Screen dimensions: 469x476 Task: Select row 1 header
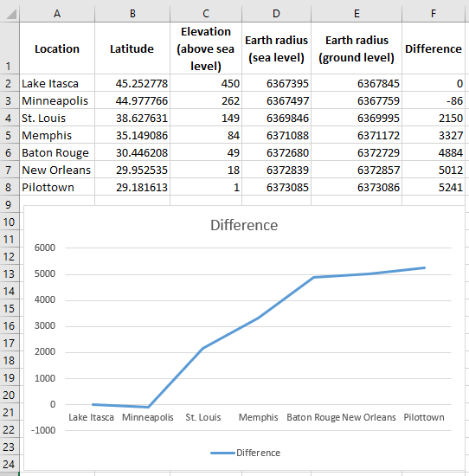click(10, 48)
